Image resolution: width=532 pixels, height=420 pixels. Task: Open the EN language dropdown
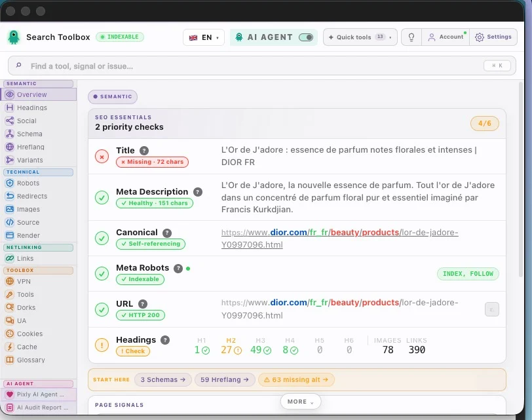coord(204,37)
